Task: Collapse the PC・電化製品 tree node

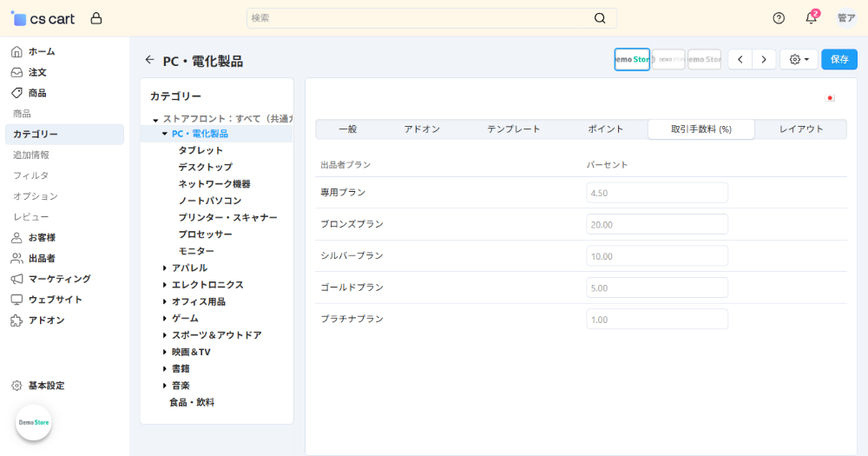Action: click(164, 134)
